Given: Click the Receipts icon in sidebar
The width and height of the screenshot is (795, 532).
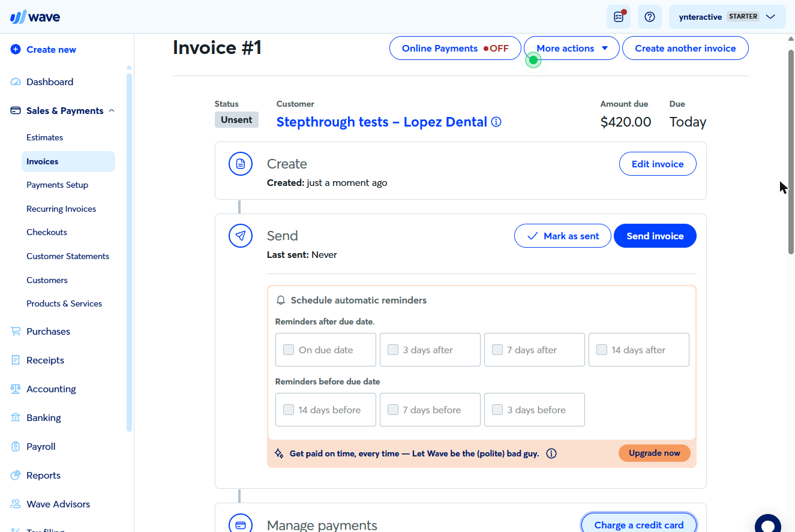Looking at the screenshot, I should pyautogui.click(x=16, y=360).
